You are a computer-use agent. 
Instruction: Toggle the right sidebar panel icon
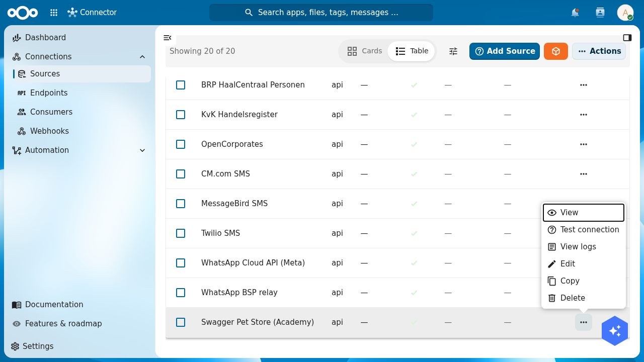[x=627, y=37]
